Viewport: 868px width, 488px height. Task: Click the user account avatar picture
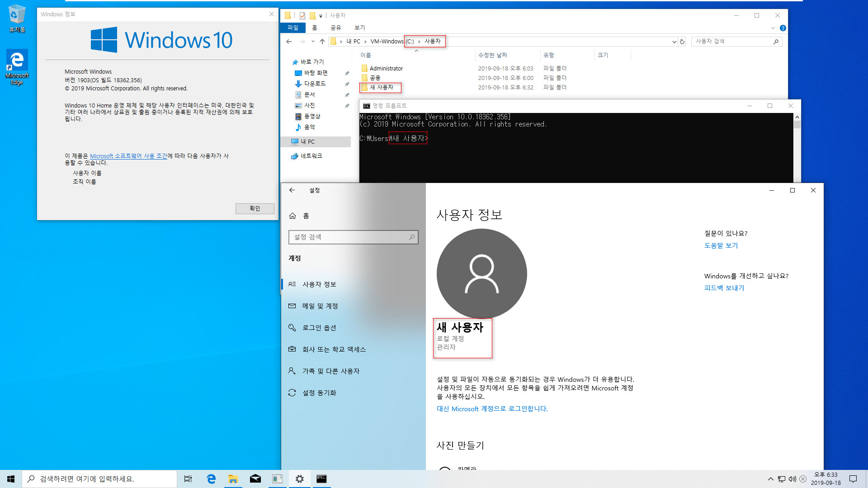click(x=481, y=273)
